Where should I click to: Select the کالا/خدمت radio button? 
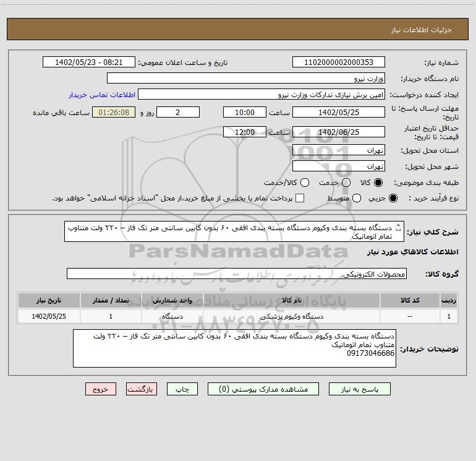point(305,183)
